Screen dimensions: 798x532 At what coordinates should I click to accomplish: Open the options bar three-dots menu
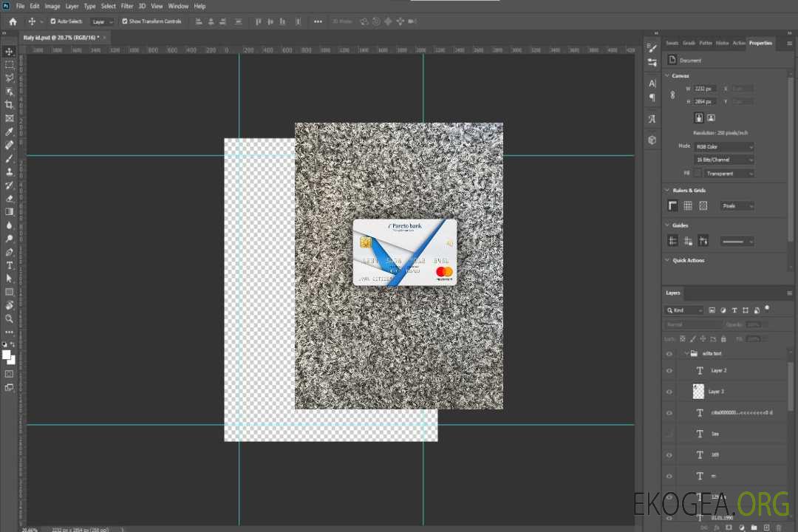[318, 21]
